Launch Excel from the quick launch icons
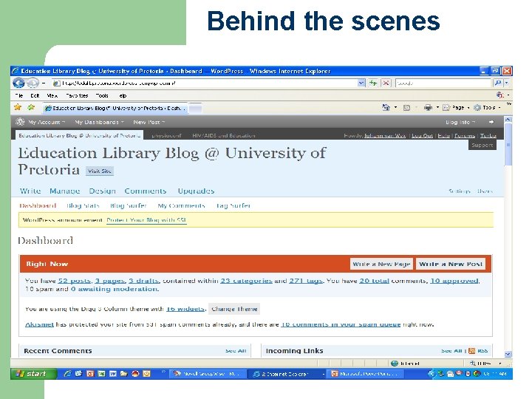 (x=101, y=374)
